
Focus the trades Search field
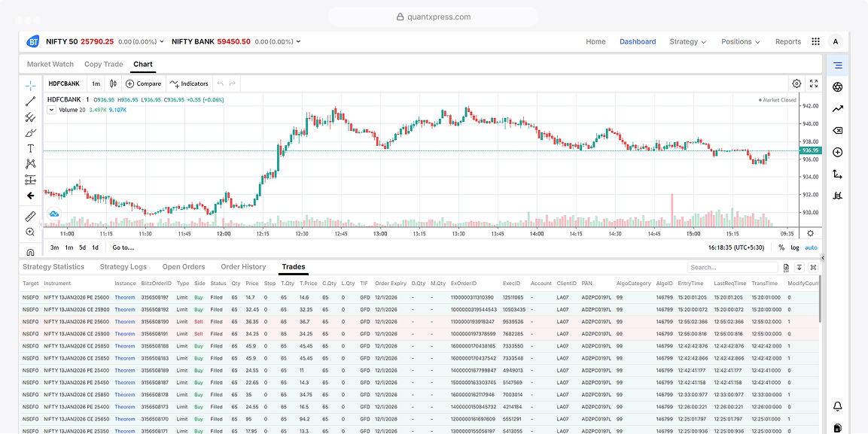pyautogui.click(x=733, y=268)
